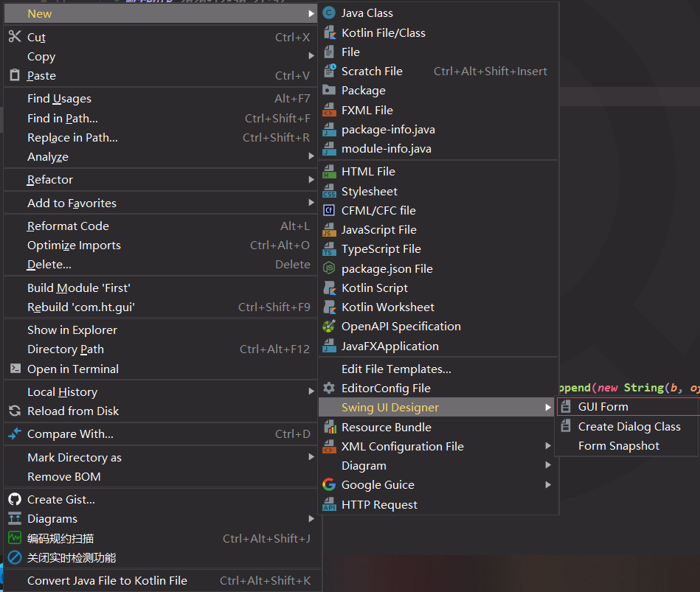700x592 pixels.
Task: Expand the Refactor submenu arrow
Action: (311, 179)
